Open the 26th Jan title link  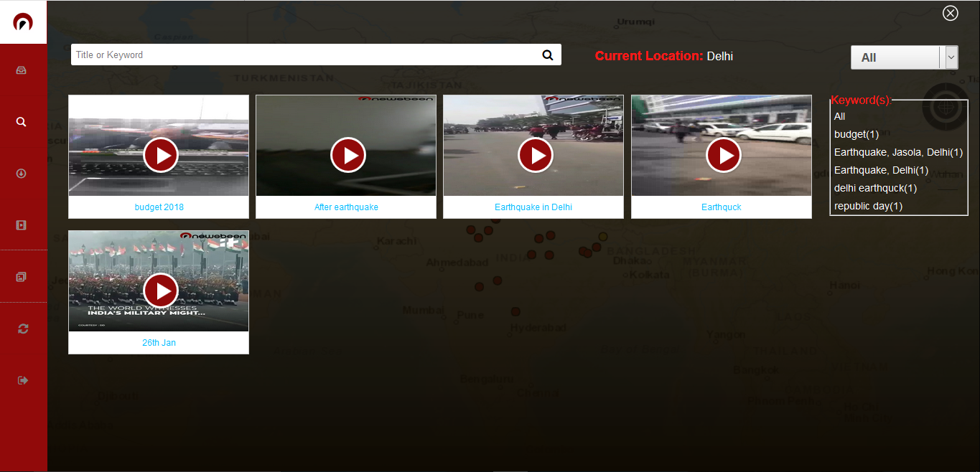click(x=159, y=343)
